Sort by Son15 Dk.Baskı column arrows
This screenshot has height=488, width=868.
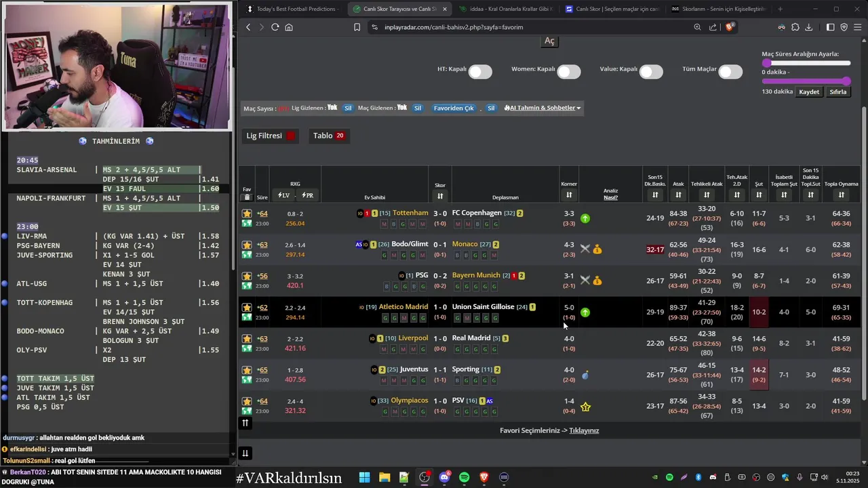655,195
